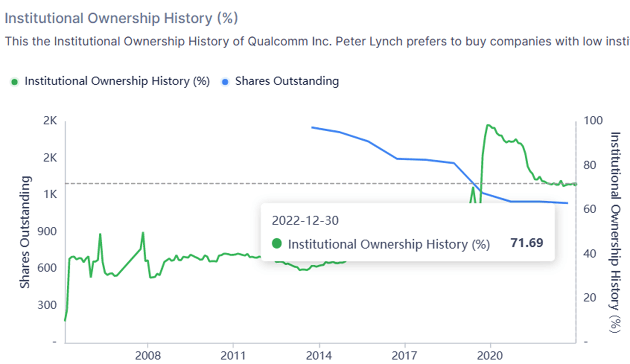The width and height of the screenshot is (630, 364).
Task: Toggle Institutional Ownership History (%) legend label
Action: click(x=117, y=81)
